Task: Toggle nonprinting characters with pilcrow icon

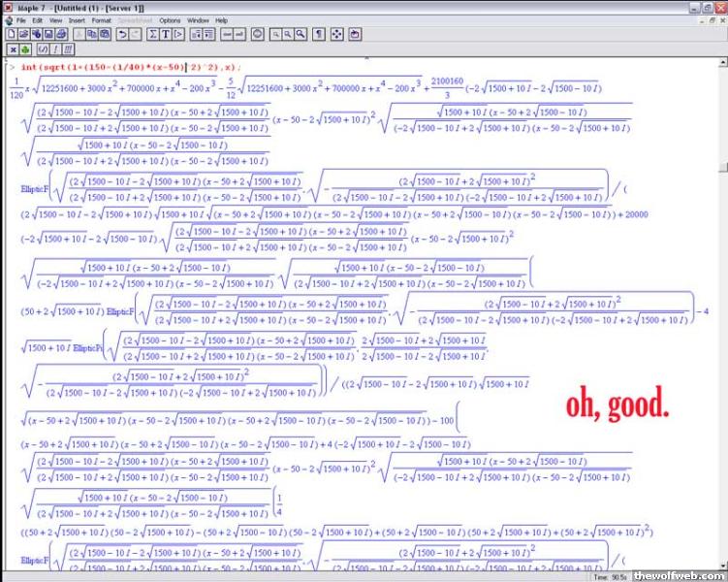Action: [x=318, y=34]
